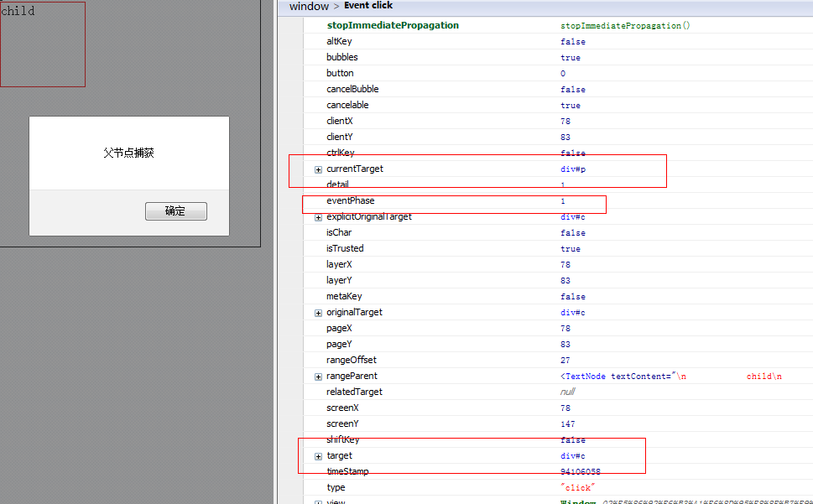The width and height of the screenshot is (813, 504).
Task: Select the altKey property row
Action: pyautogui.click(x=558, y=41)
